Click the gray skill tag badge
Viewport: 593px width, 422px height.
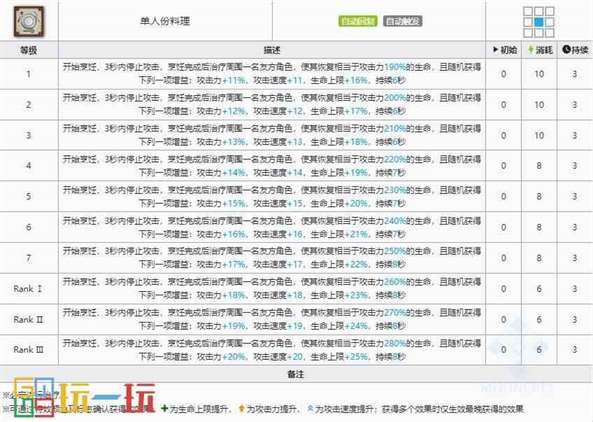[402, 21]
